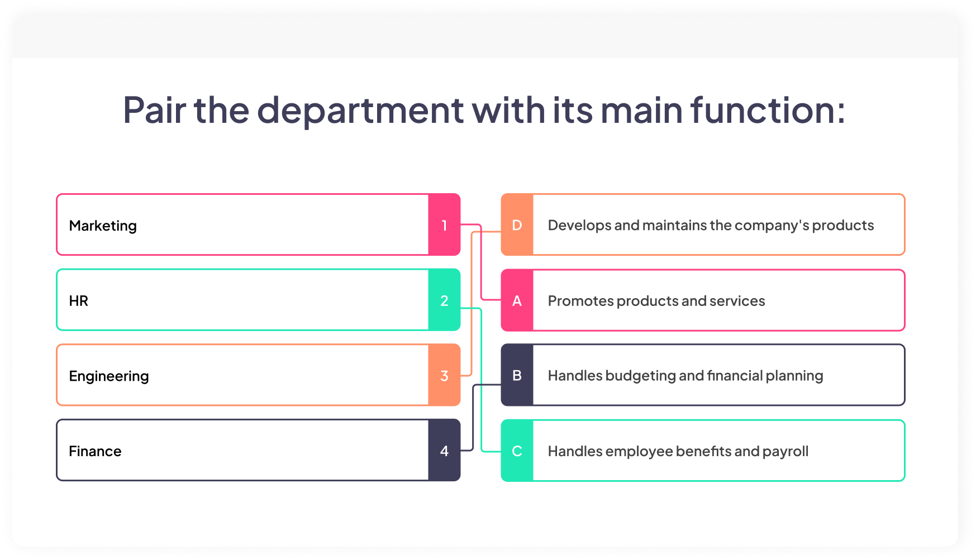Viewport: 976px width, 560px height.
Task: Select the Engineering department card
Action: pos(258,375)
